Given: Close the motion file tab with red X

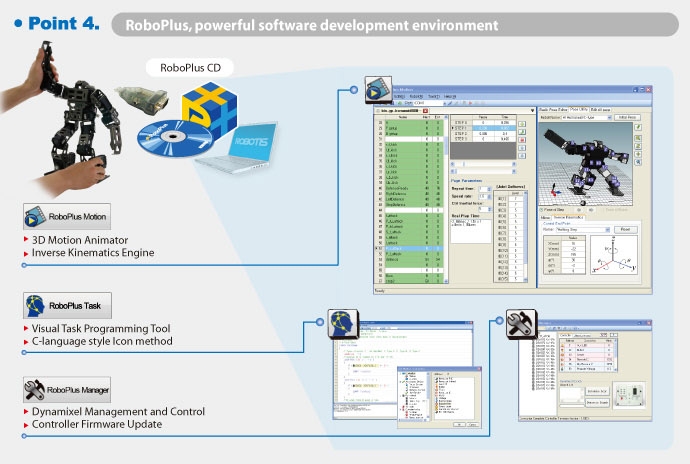Looking at the screenshot, I should pos(425,110).
